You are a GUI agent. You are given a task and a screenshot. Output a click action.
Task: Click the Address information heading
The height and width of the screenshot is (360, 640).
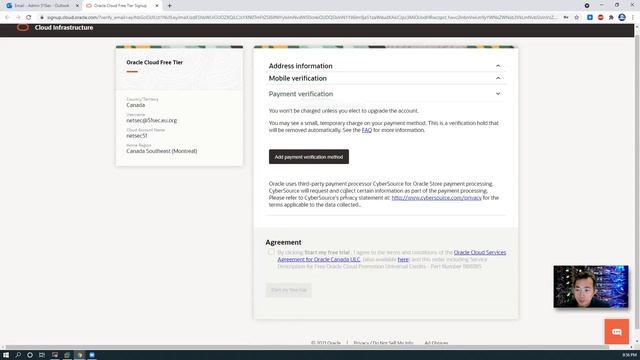pos(300,66)
